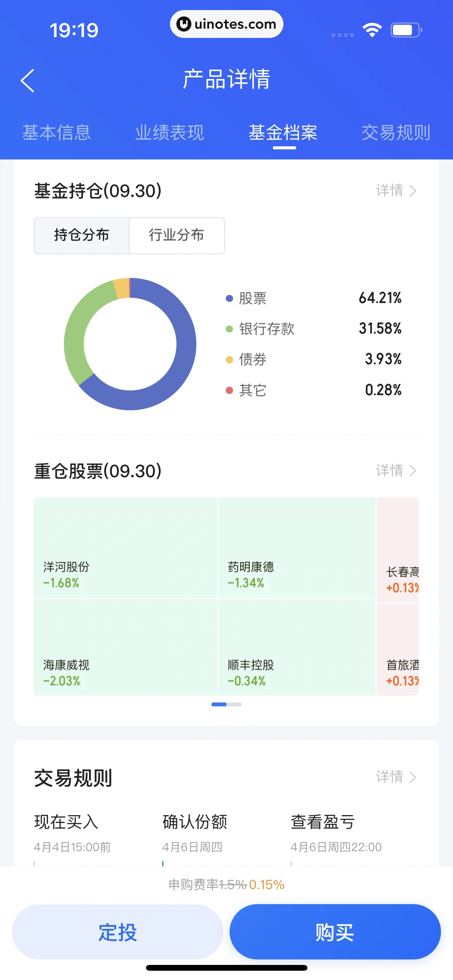Click the blue 股票 legend dot
Screen dimensions: 453x980
click(x=229, y=298)
